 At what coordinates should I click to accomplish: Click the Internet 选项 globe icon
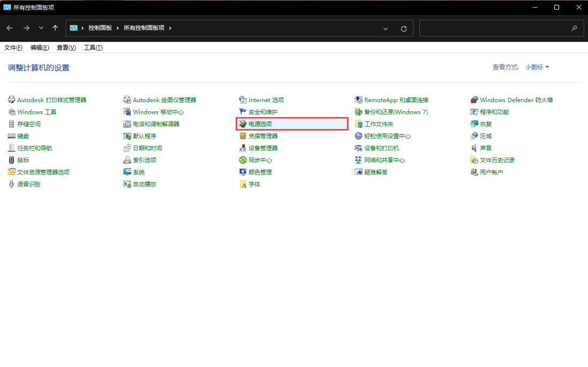pyautogui.click(x=243, y=100)
